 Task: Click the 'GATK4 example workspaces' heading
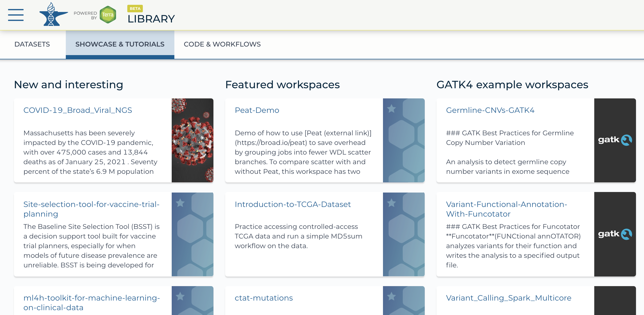click(512, 85)
